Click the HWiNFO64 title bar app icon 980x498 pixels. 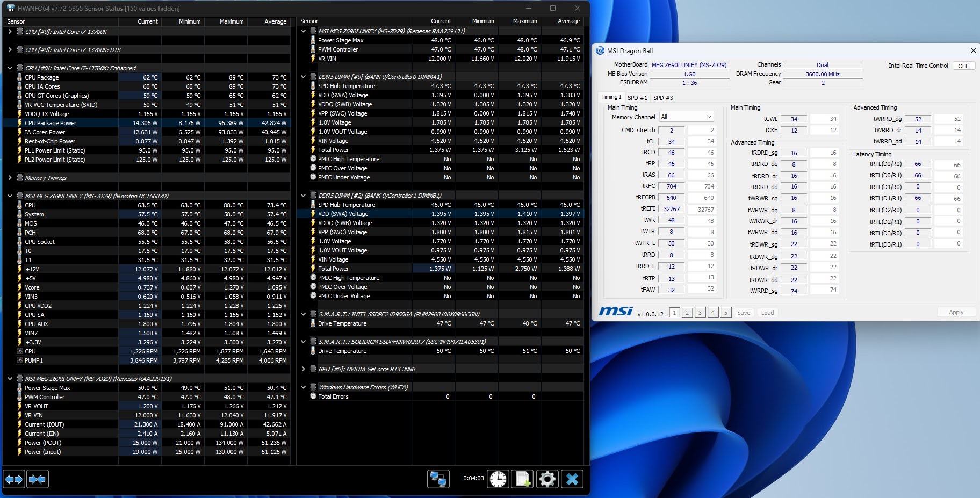click(10, 8)
